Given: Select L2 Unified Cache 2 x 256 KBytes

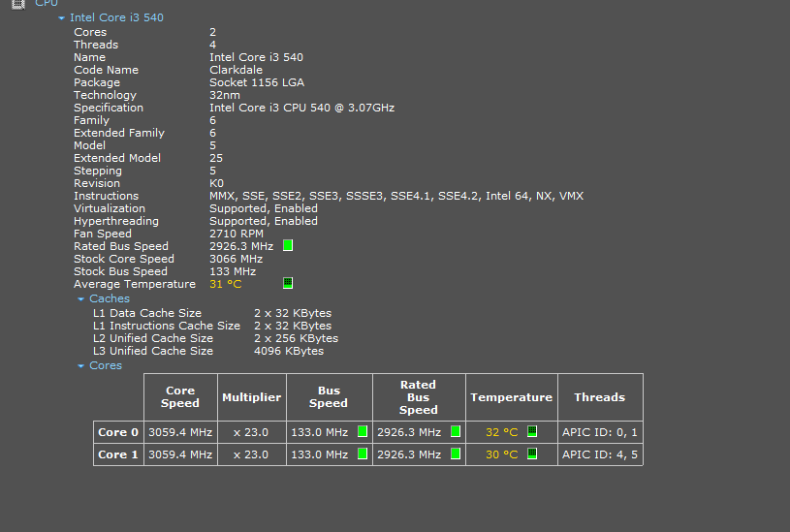Looking at the screenshot, I should 297,338.
